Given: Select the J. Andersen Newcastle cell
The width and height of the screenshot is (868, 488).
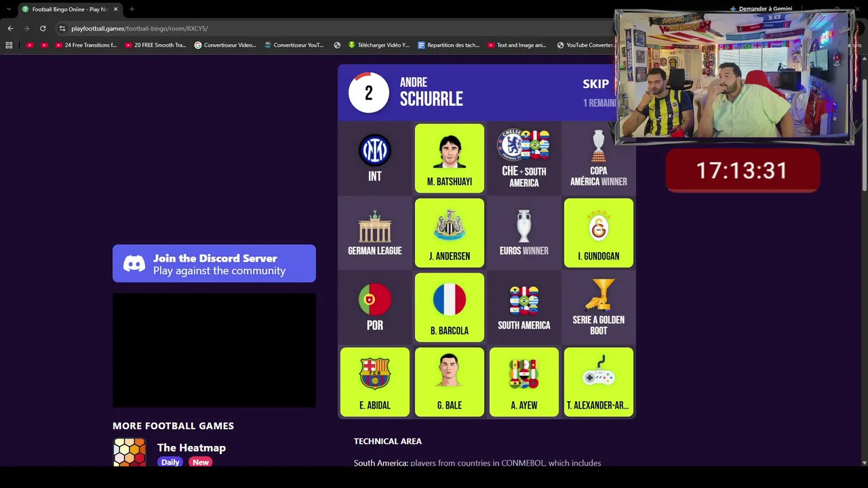Looking at the screenshot, I should [450, 233].
